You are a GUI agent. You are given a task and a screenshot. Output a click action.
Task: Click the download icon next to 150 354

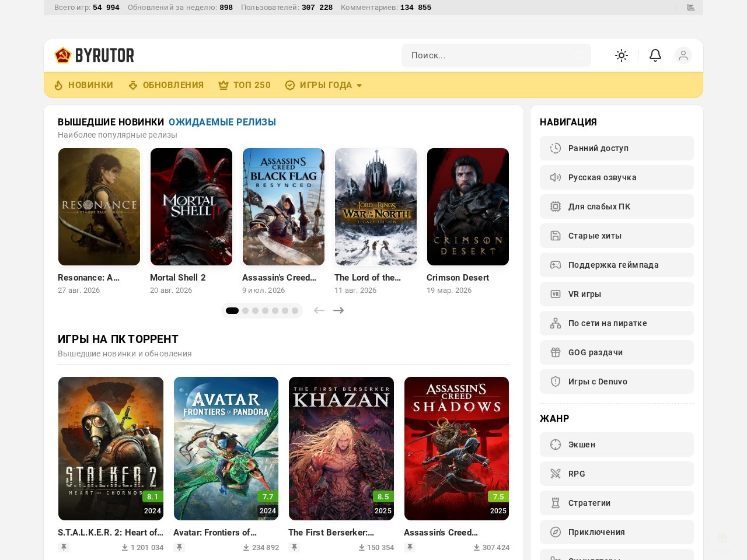tap(362, 548)
